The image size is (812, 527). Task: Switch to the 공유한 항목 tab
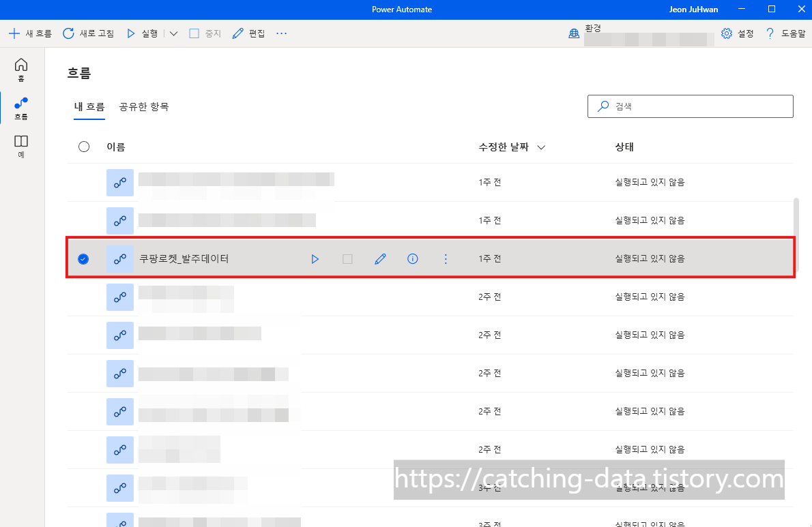click(144, 107)
